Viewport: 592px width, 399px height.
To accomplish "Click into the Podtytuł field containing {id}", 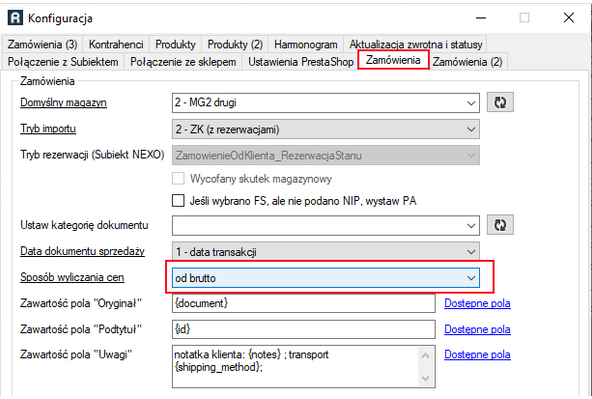I will 304,329.
